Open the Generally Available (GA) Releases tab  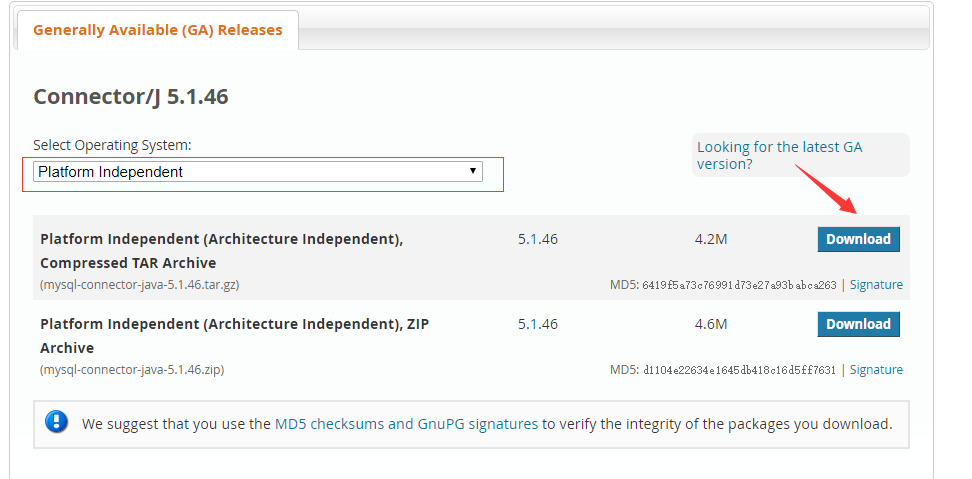pos(157,30)
